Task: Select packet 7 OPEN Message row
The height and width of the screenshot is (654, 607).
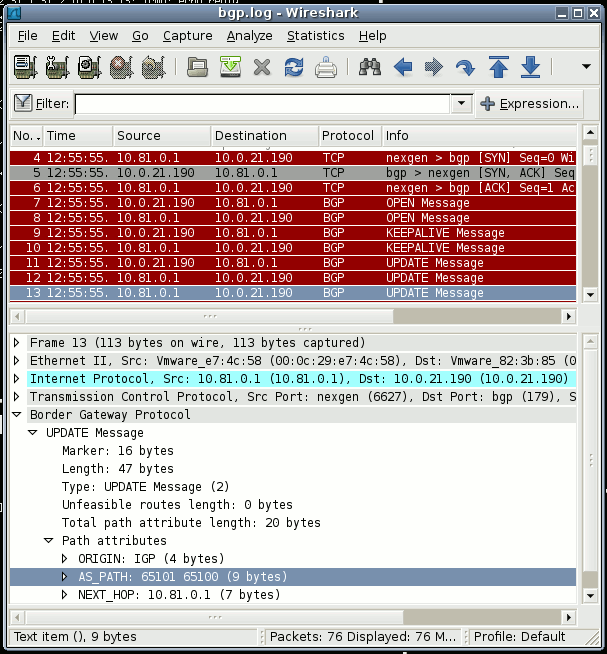Action: click(293, 203)
